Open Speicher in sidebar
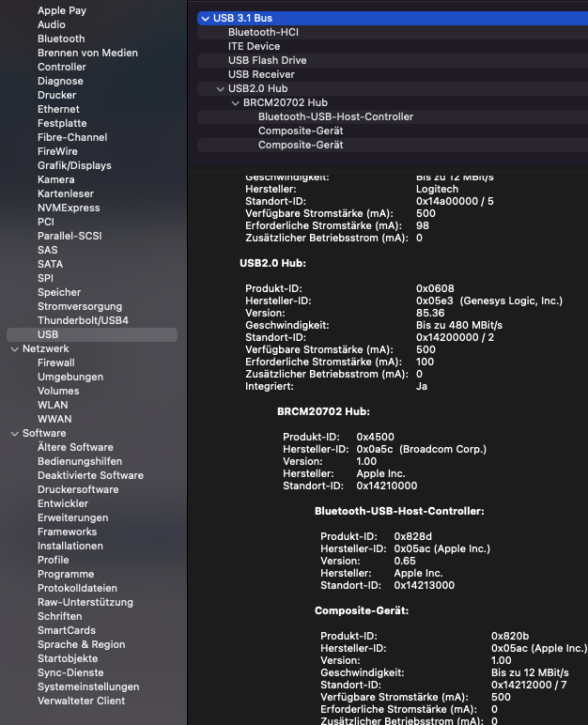 pos(59,293)
